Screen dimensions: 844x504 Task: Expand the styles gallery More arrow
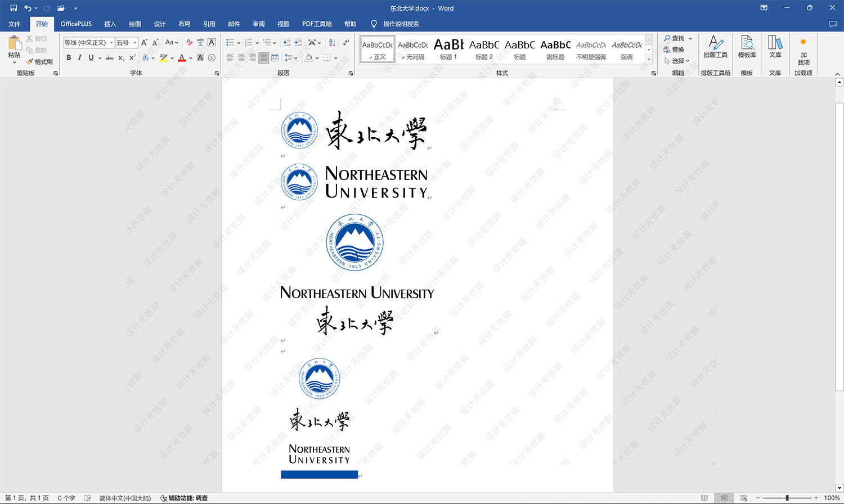point(649,60)
